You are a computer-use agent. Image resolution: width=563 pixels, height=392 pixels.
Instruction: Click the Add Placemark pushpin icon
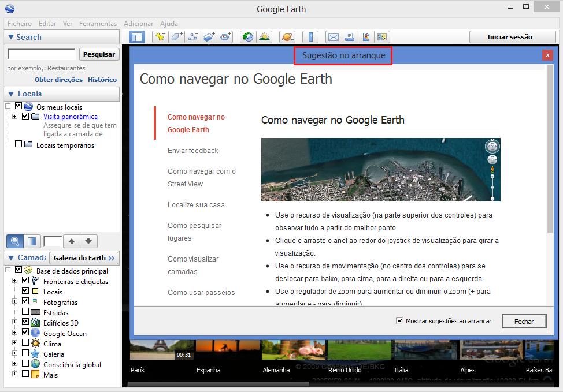click(160, 37)
